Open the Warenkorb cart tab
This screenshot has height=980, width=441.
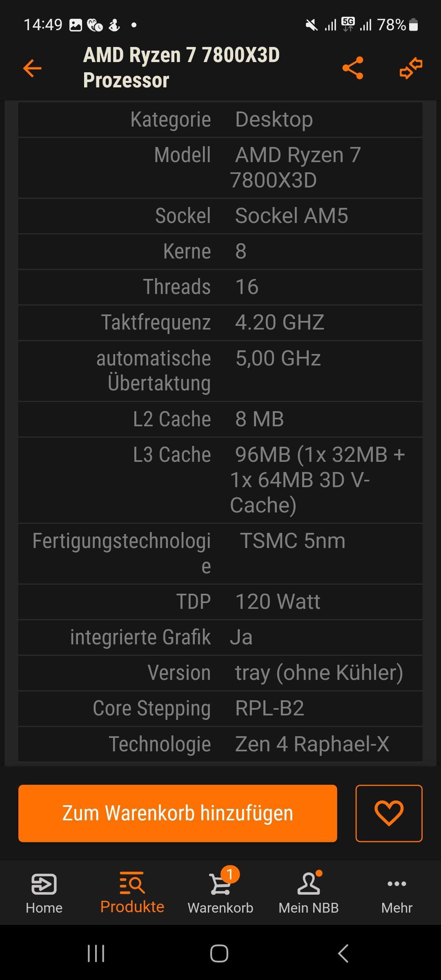point(220,893)
